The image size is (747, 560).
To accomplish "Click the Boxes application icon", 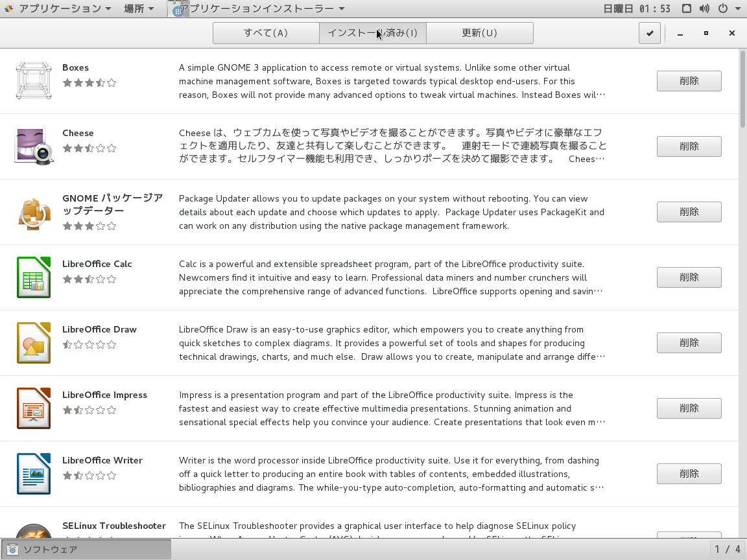I will point(33,80).
